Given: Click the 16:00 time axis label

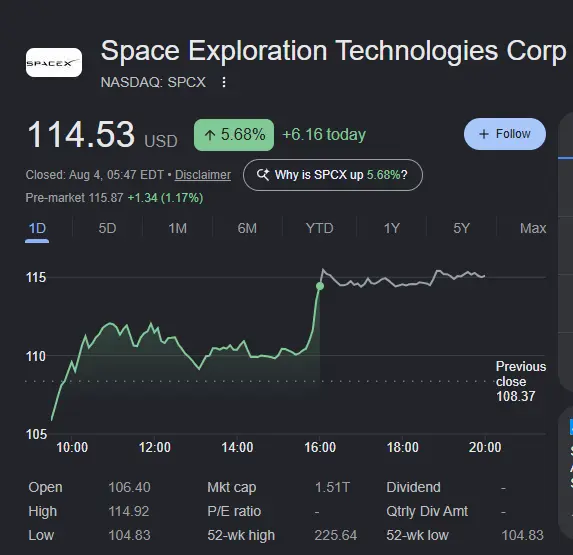Looking at the screenshot, I should click(x=320, y=447).
